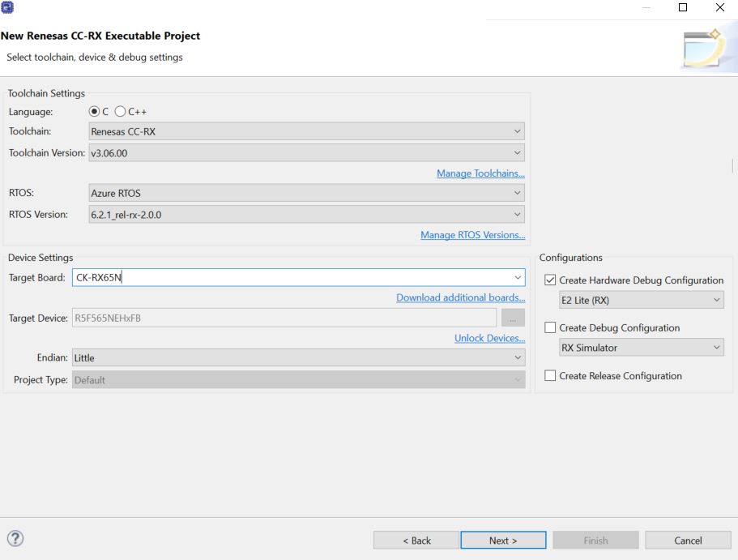Viewport: 738px width, 560px height.
Task: Maximize the wizard window
Action: click(x=682, y=7)
